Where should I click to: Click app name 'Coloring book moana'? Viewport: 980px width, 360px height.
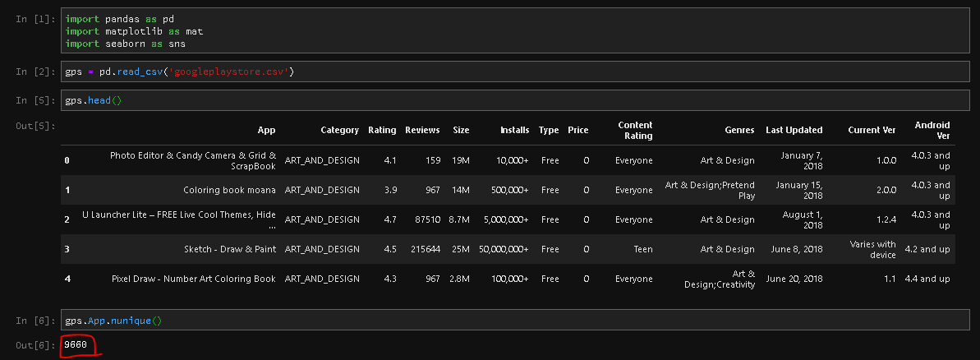tap(229, 189)
